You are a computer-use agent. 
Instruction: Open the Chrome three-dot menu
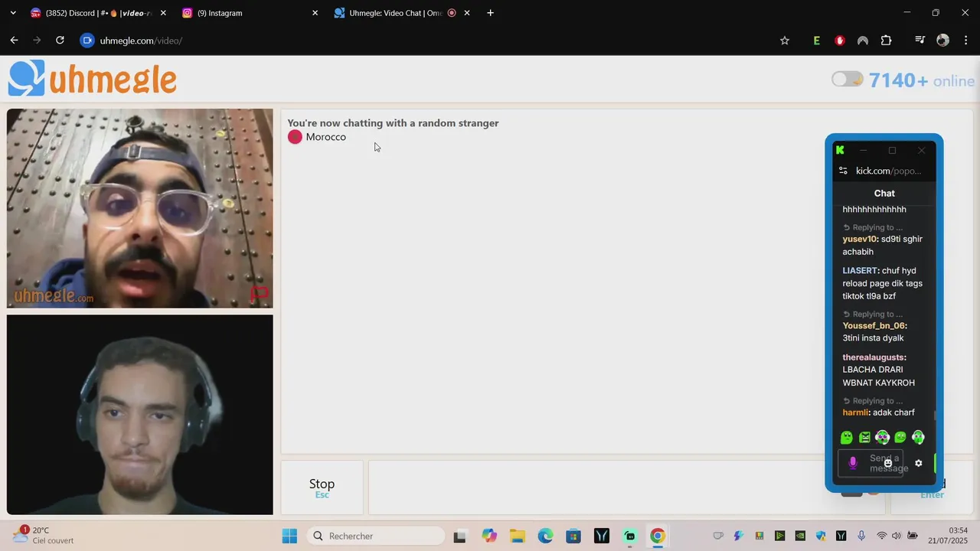pyautogui.click(x=966, y=41)
